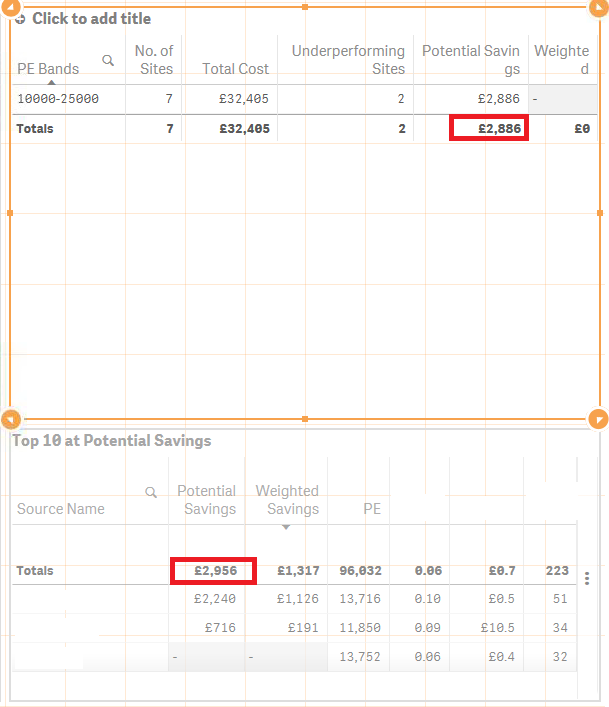This screenshot has height=707, width=609.
Task: Click top-left orange corner resize handle
Action: pos(11,7)
